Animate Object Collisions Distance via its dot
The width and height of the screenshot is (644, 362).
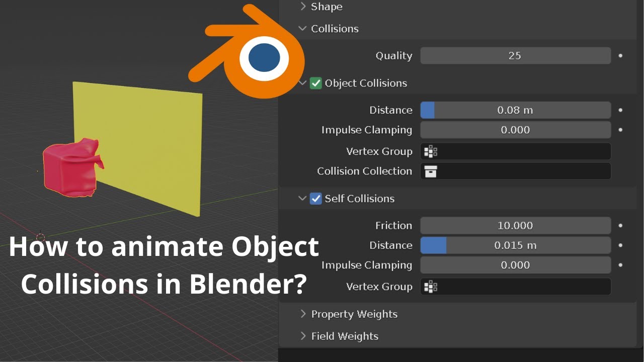point(620,110)
